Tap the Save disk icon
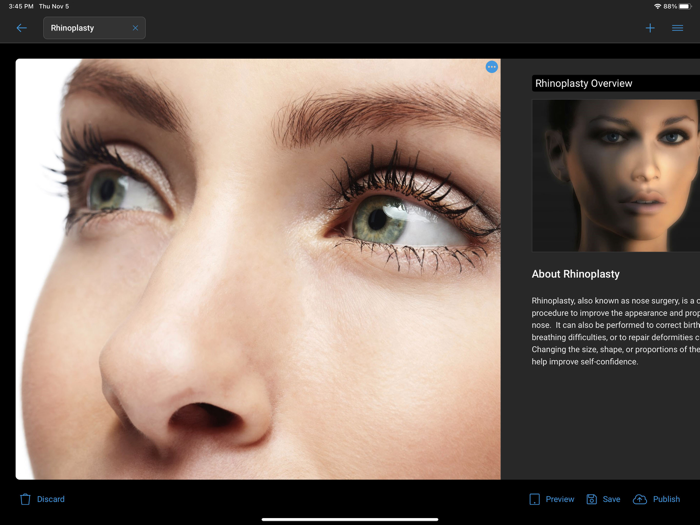 pos(592,499)
